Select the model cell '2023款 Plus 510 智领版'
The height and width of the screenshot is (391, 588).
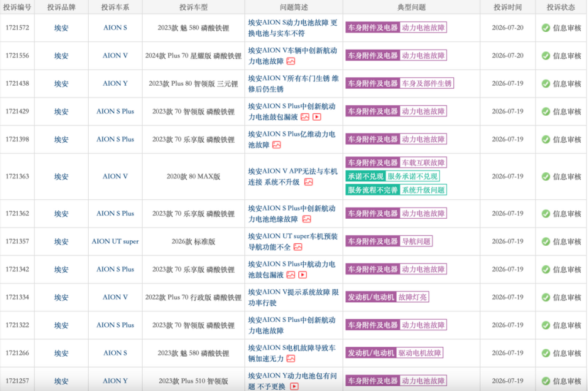click(x=193, y=381)
